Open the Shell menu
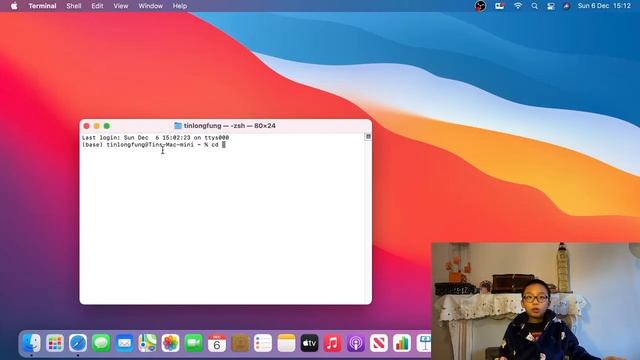The width and height of the screenshot is (640, 360). 74,6
